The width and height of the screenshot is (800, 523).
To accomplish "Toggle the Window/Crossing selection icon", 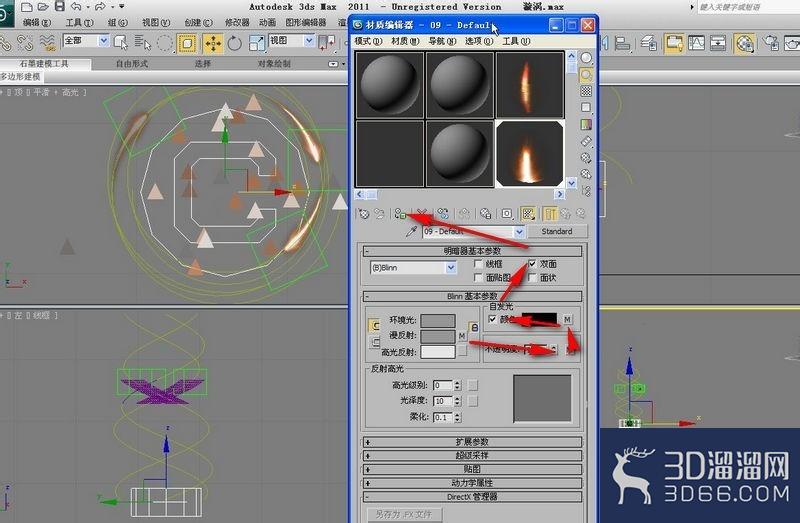I will (187, 43).
